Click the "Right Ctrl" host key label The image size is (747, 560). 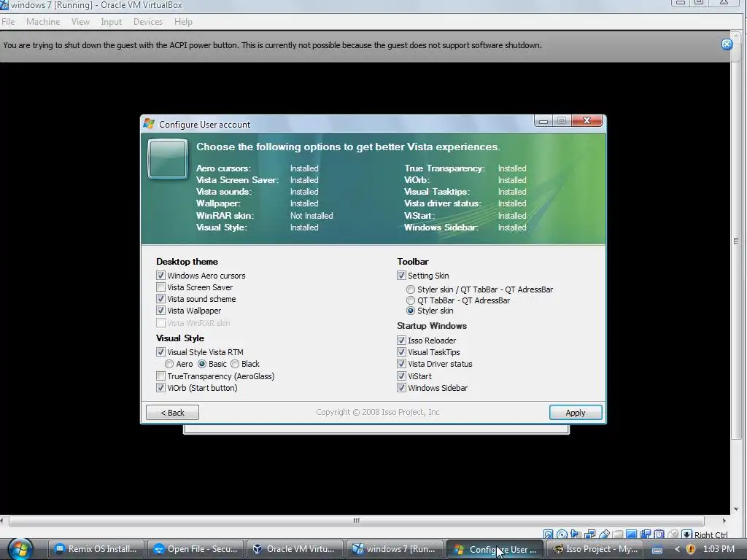click(x=711, y=535)
